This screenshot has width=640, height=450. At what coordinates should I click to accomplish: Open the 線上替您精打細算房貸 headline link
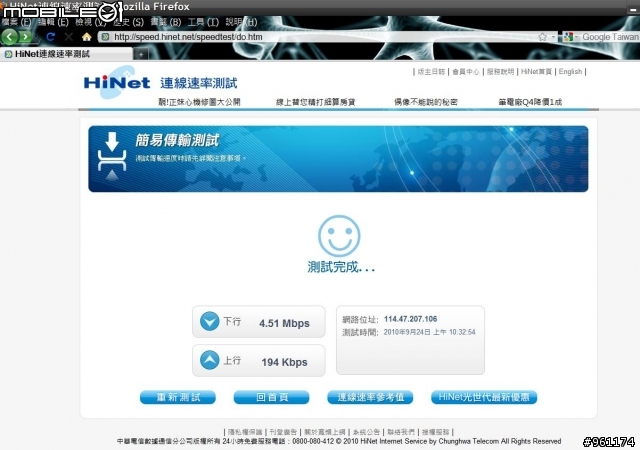click(x=316, y=102)
